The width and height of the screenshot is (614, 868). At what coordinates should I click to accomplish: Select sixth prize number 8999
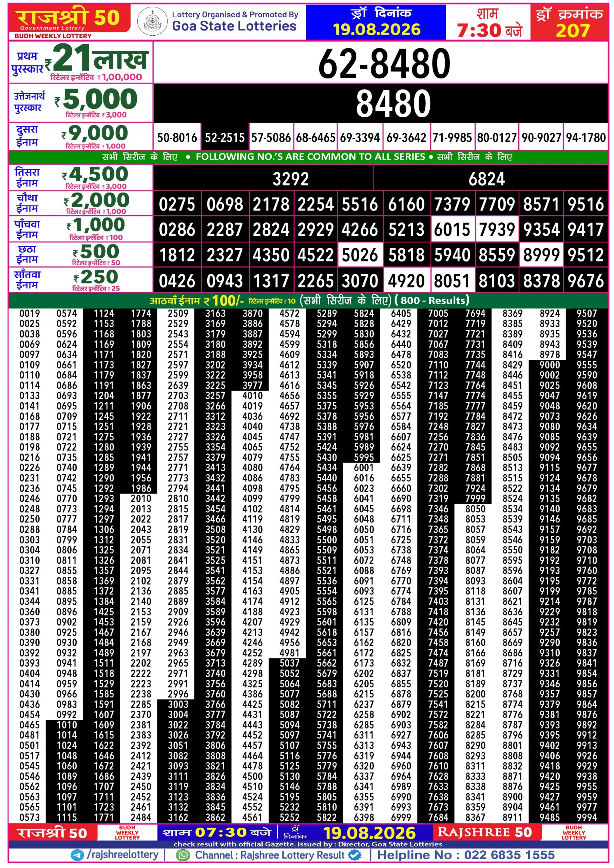tap(541, 255)
